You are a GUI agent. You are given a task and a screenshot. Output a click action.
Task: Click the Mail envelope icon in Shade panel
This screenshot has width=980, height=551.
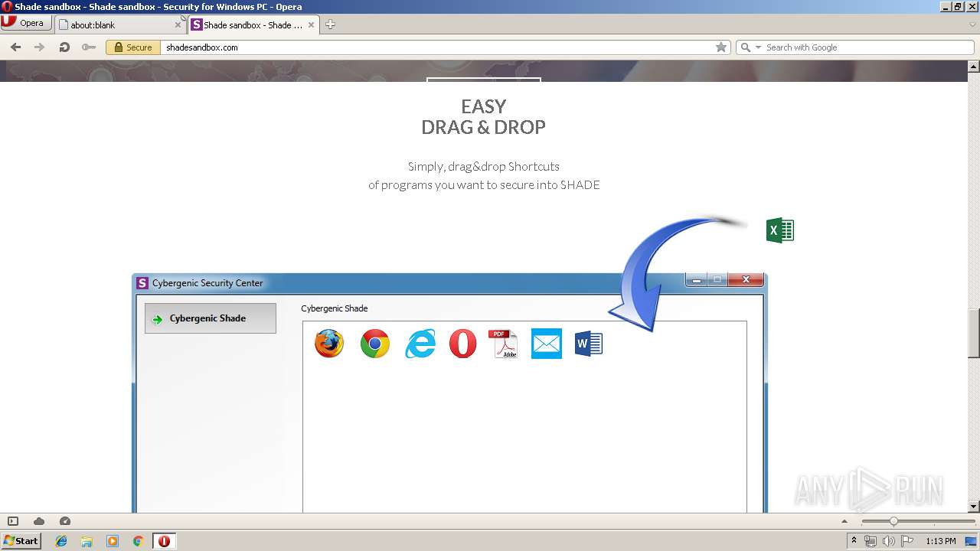point(547,344)
